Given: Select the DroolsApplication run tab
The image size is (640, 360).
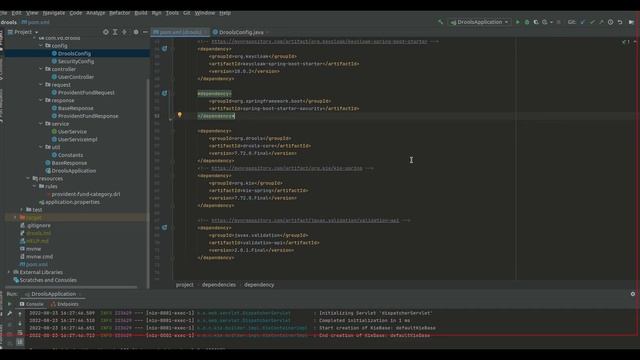Looking at the screenshot, I should 53,294.
